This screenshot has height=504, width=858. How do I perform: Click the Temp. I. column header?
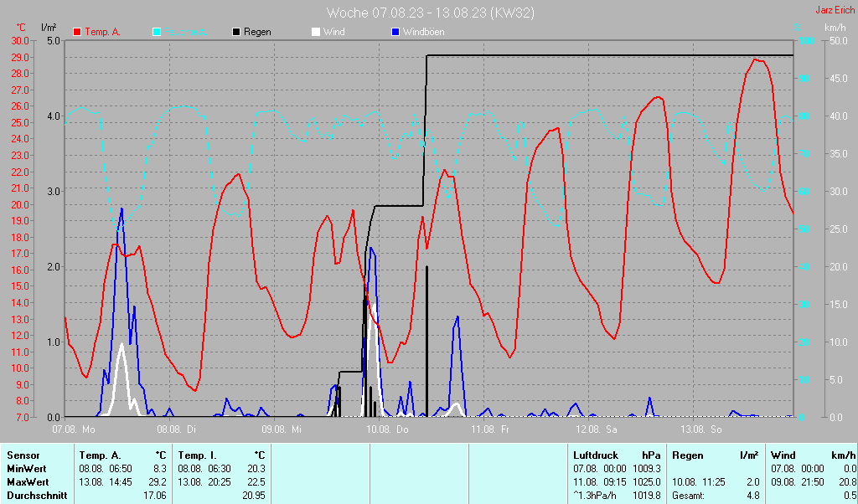coord(197,455)
